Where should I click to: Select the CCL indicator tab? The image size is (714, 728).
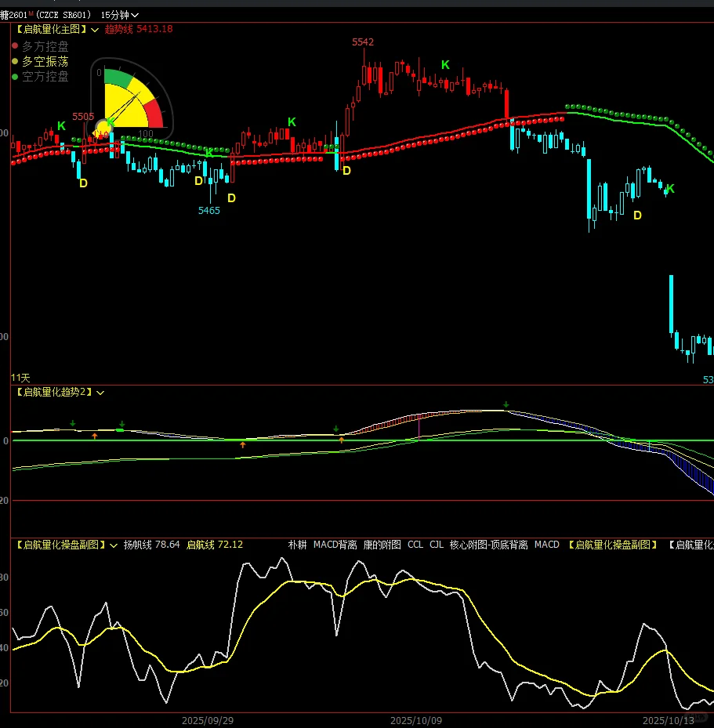(415, 545)
